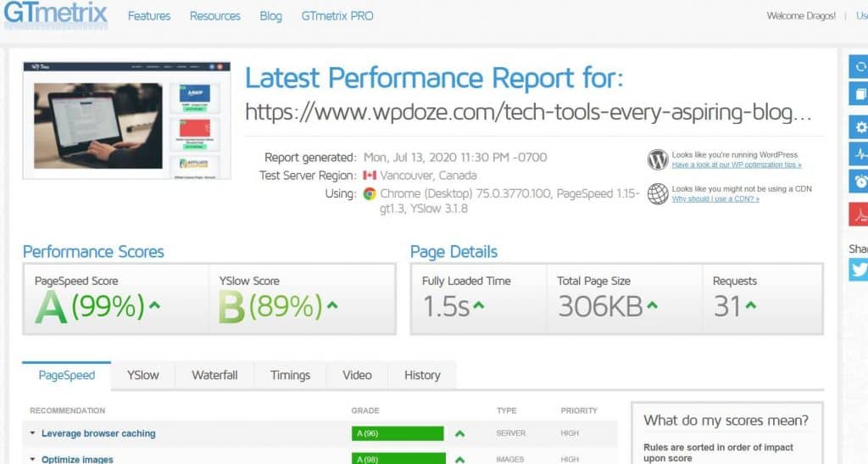Open page settings gear icon in sidebar
This screenshot has height=464, width=868.
860,127
